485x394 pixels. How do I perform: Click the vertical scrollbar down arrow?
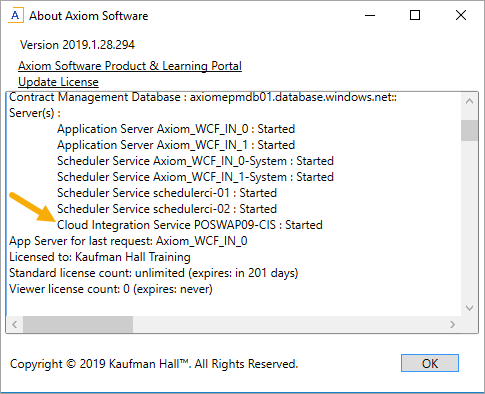(x=469, y=308)
